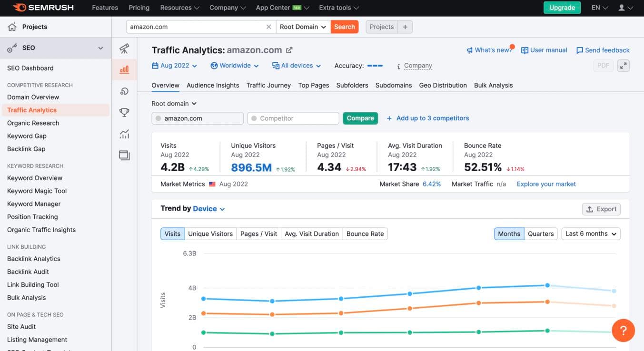Click the browser window icon in the rail
Screen dimensions: 644x351
(x=124, y=155)
